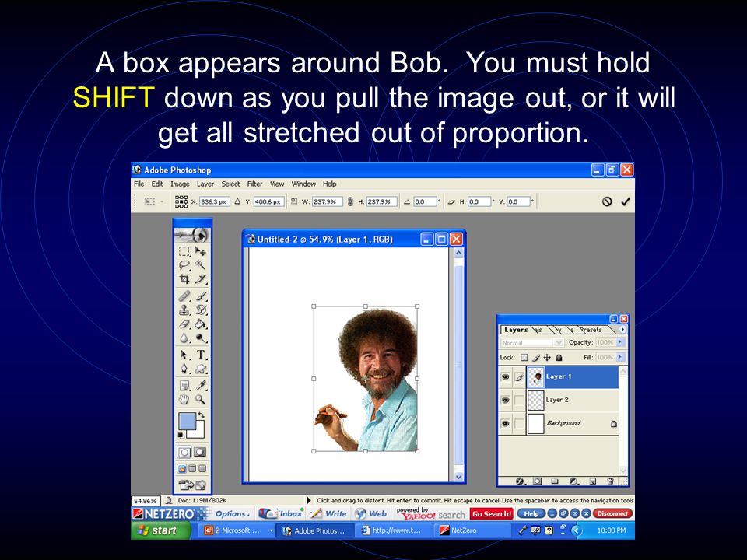This screenshot has width=747, height=560.
Task: Toggle relative positioning triangle for reference point
Action: point(238,201)
